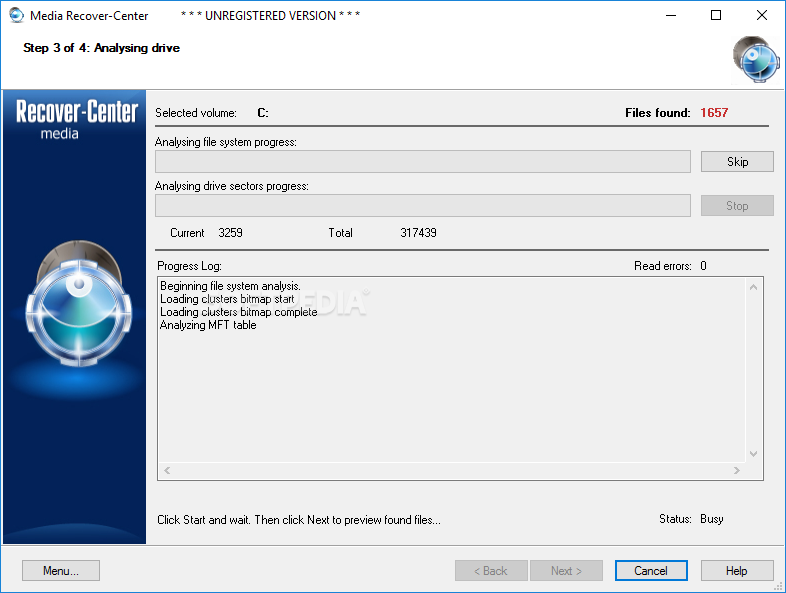786x593 pixels.
Task: Maximize the Media Recover-Center window
Action: [716, 15]
